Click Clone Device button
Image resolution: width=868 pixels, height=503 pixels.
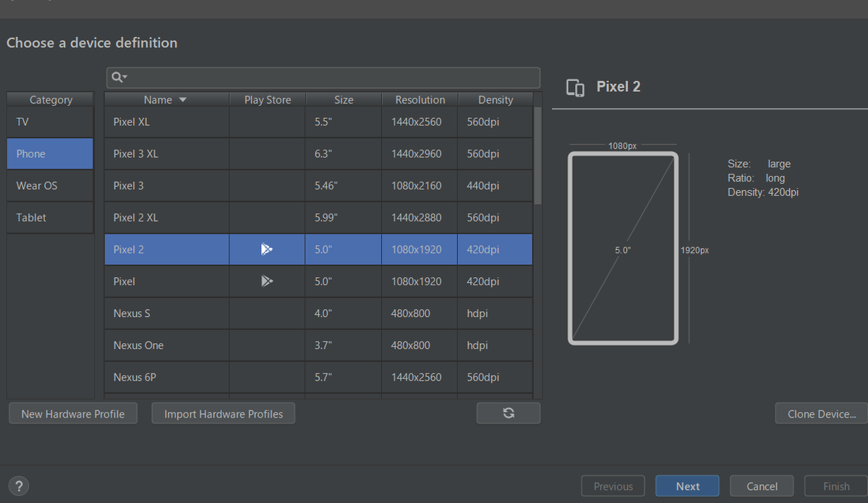pyautogui.click(x=822, y=414)
